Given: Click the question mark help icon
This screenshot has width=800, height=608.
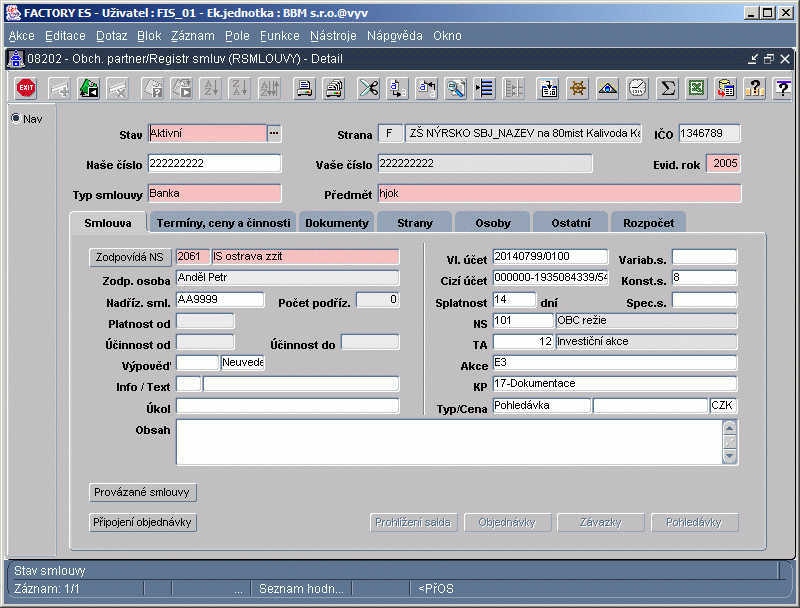Looking at the screenshot, I should tap(755, 88).
